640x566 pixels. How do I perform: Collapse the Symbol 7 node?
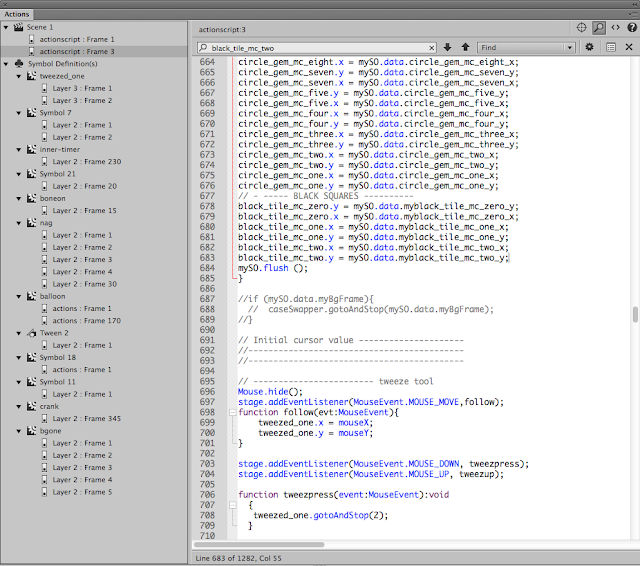pos(19,113)
